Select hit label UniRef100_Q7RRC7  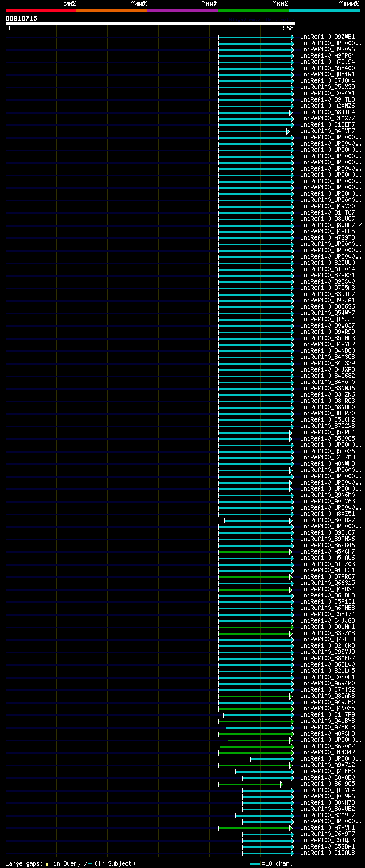(328, 577)
